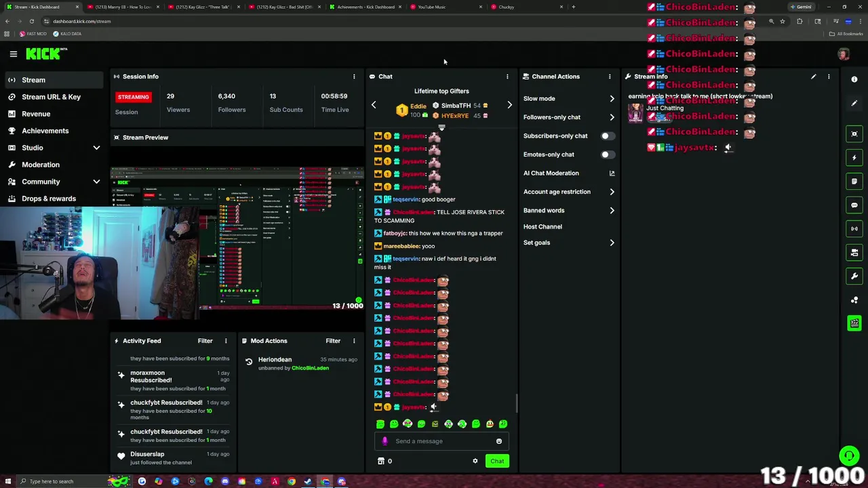Expand the Studio sidebar section
Viewport: 868px width, 488px height.
click(x=96, y=148)
